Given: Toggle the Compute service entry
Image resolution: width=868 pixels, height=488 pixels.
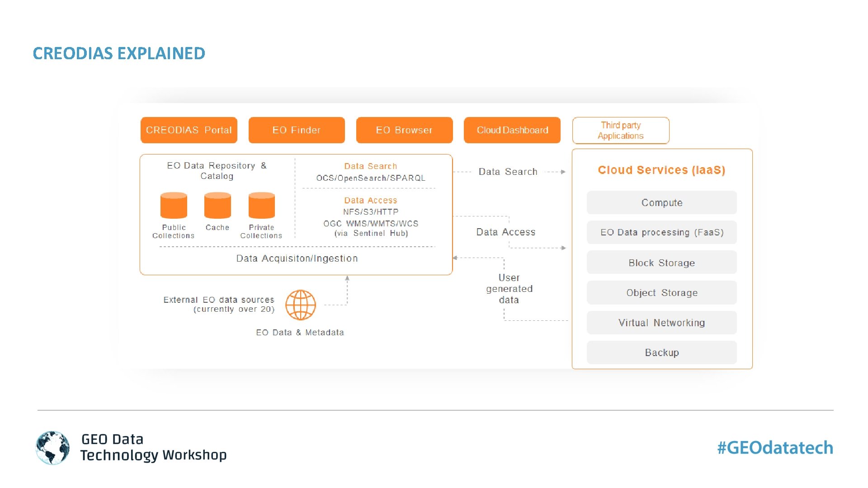Looking at the screenshot, I should (661, 202).
